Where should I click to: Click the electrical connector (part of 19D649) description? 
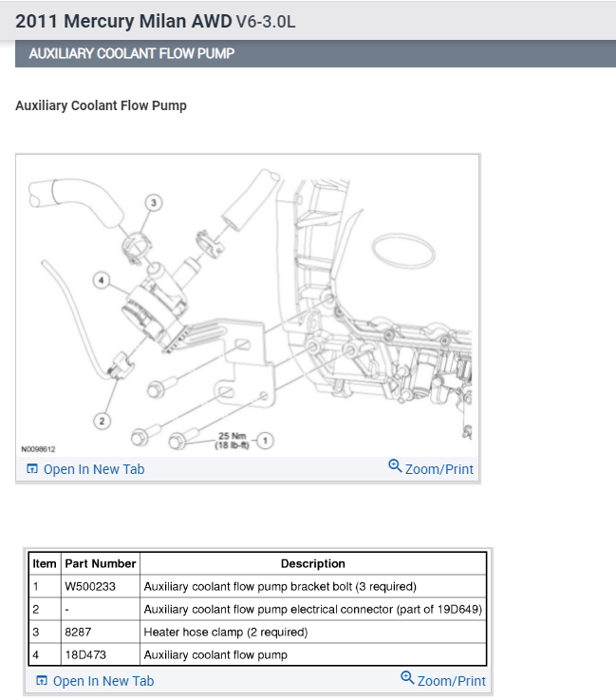(312, 610)
